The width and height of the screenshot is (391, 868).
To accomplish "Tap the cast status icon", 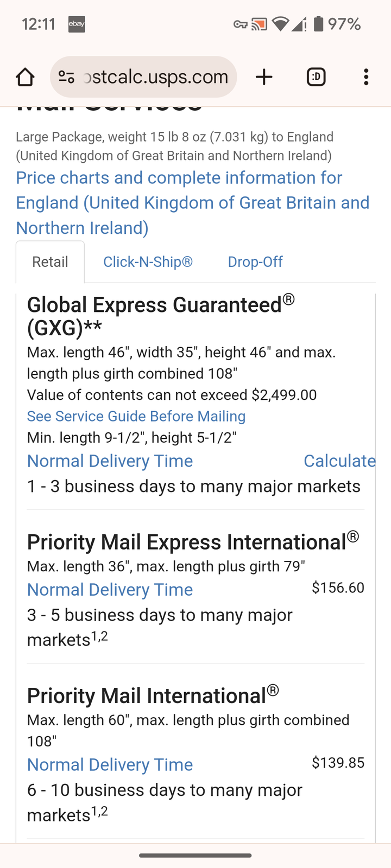I will 259,24.
